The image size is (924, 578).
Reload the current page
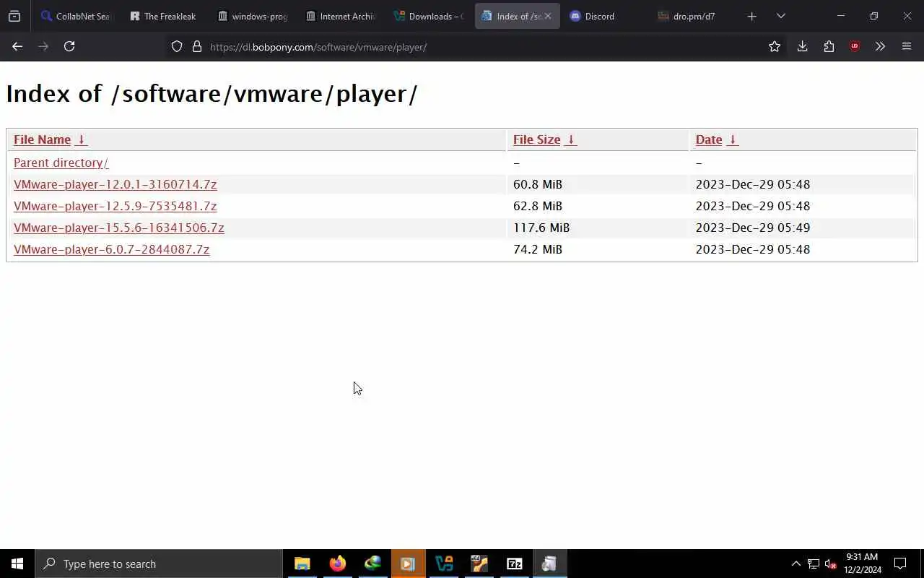pos(69,46)
